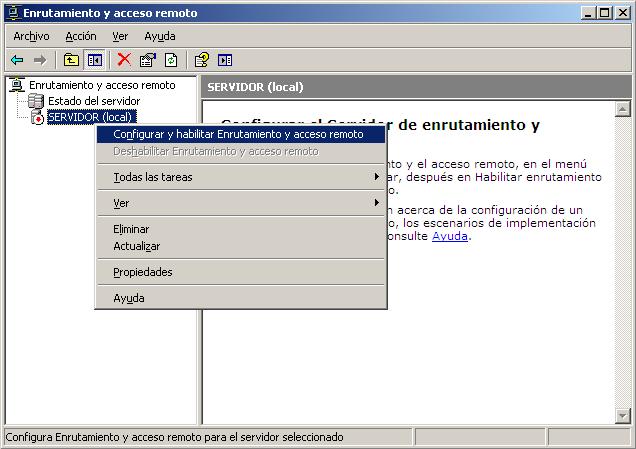This screenshot has height=449, width=636.
Task: Select Estado del servidor tree node
Action: coord(93,101)
